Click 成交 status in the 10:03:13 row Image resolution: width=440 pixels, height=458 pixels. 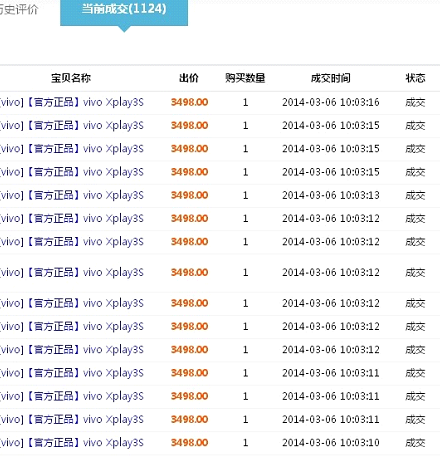click(415, 195)
